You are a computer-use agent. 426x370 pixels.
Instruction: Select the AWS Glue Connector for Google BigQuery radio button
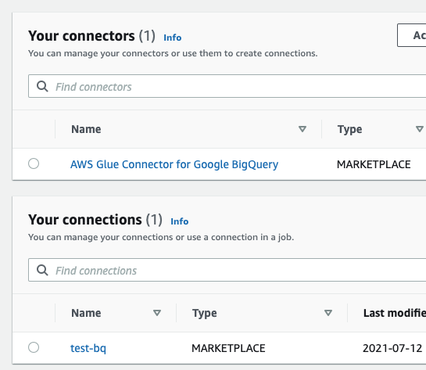[x=33, y=164]
